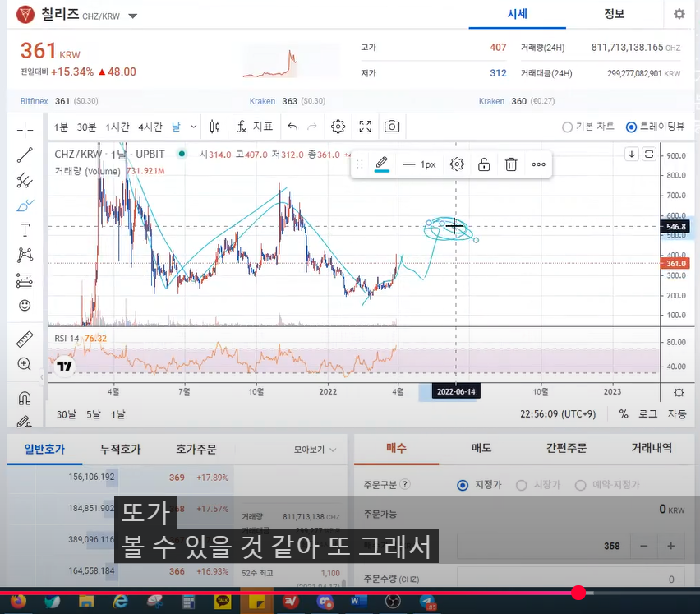Undo the last chart action
This screenshot has height=614, width=700.
[292, 127]
